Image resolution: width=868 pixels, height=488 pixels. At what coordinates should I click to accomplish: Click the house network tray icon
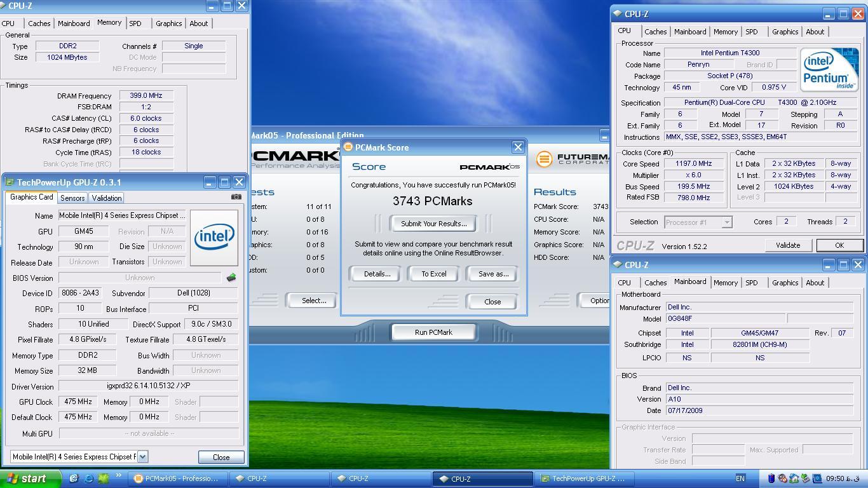tap(794, 478)
